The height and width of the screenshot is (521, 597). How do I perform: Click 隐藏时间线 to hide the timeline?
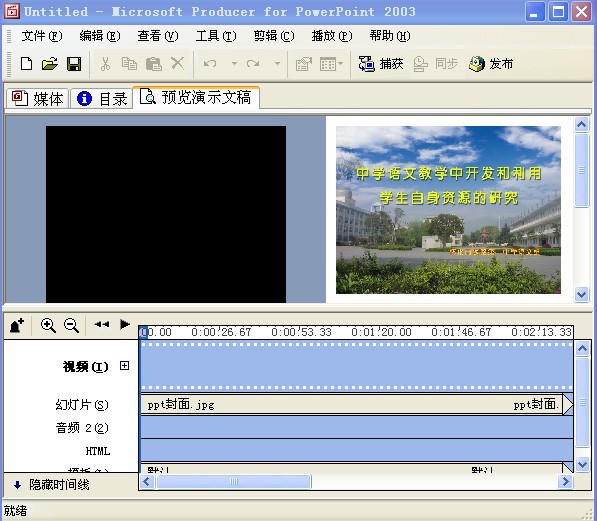click(x=51, y=485)
